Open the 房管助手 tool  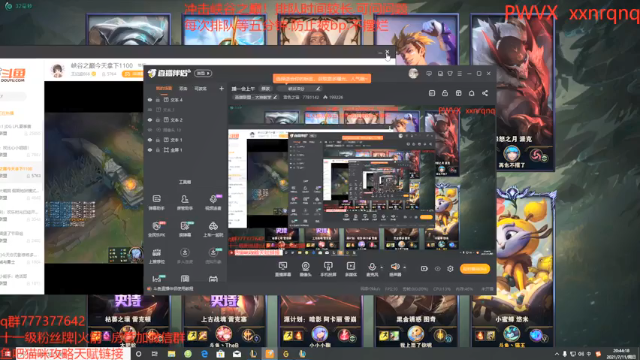(x=184, y=202)
